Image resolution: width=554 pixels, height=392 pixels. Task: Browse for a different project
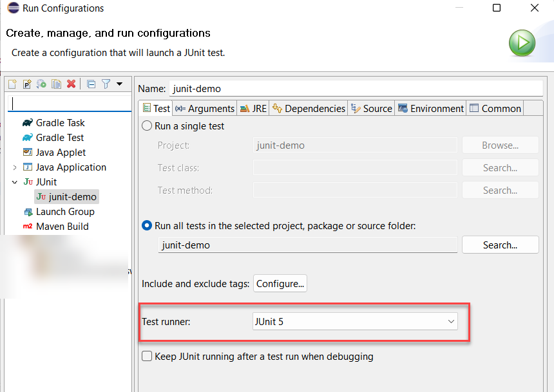point(500,145)
